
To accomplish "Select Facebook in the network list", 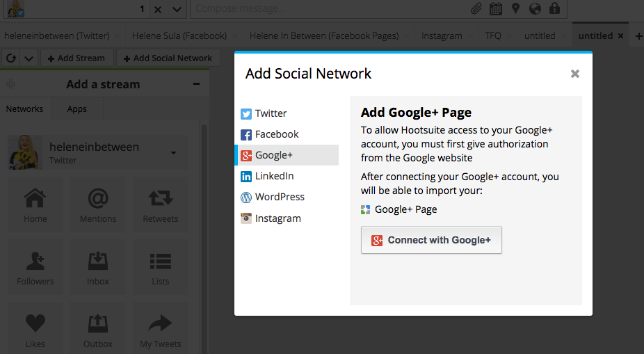I will (287, 134).
